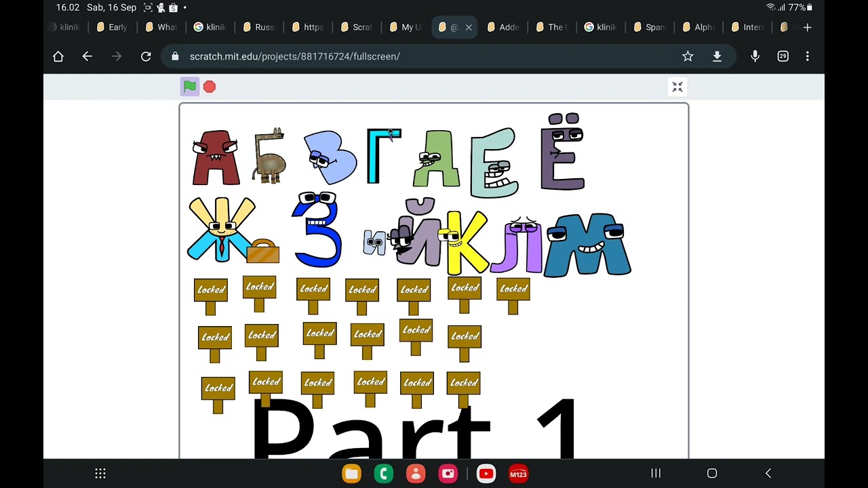Click the letter Ж character with tie
The width and height of the screenshot is (868, 488).
coord(221,229)
